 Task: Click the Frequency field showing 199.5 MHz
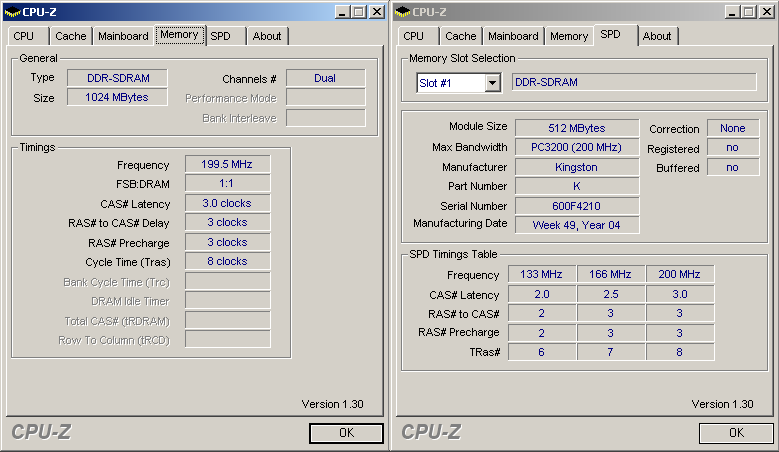(x=227, y=165)
